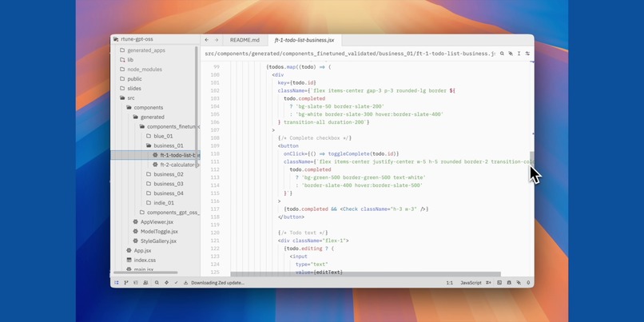
Task: Click the buffer search icon in editor toolbar
Action: [502, 54]
